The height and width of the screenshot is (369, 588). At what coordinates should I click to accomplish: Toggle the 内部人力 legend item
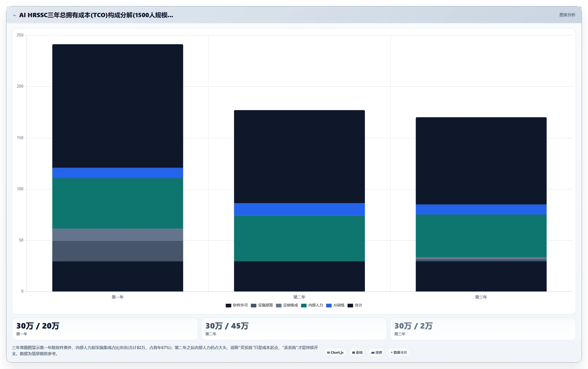tap(312, 305)
